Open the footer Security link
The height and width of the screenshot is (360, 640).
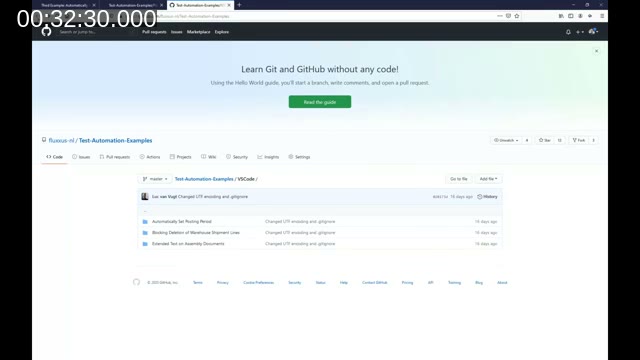click(294, 282)
